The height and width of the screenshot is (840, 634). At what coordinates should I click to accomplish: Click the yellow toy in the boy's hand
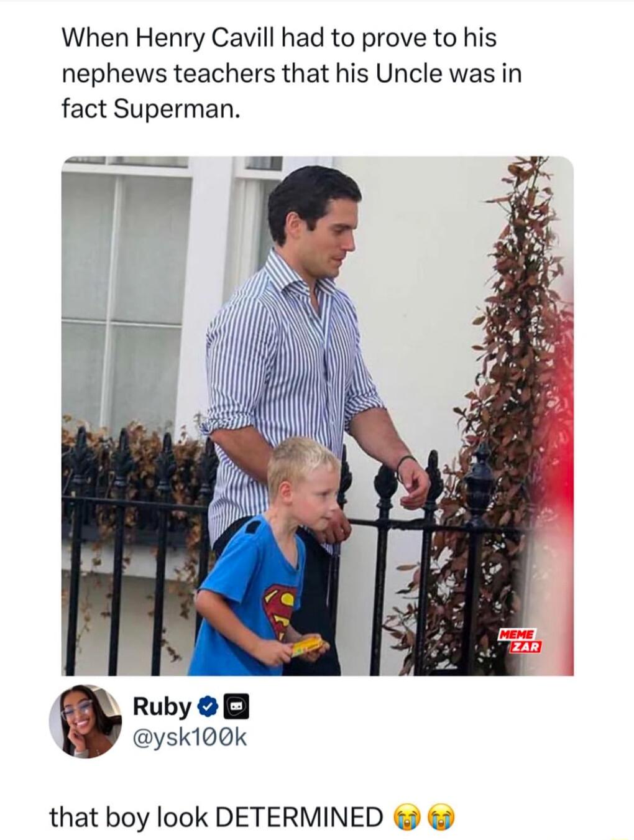[308, 647]
